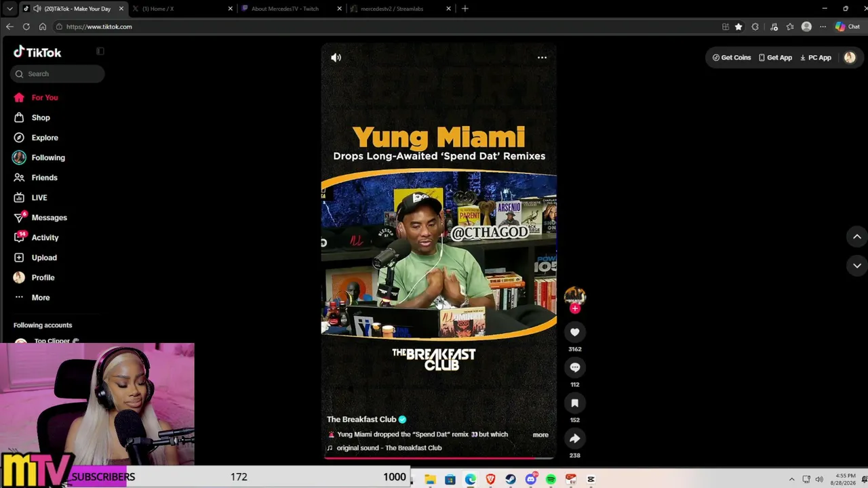Viewport: 868px width, 488px height.
Task: Click the TikTok logo
Action: click(x=37, y=52)
